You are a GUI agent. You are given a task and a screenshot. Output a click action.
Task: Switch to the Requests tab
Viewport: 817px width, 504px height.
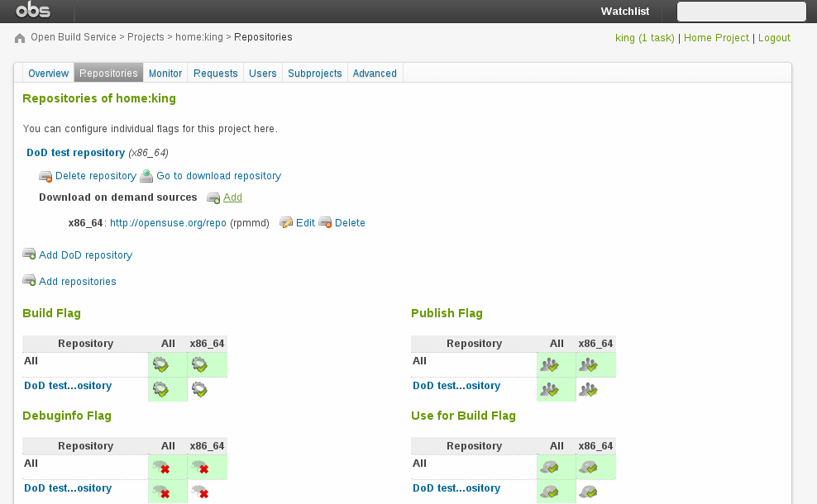(x=216, y=74)
